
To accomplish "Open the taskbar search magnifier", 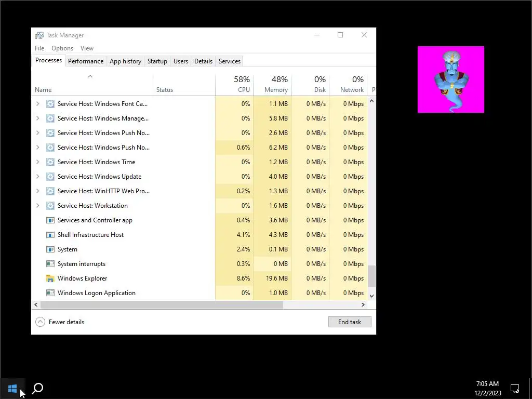I will coord(37,389).
